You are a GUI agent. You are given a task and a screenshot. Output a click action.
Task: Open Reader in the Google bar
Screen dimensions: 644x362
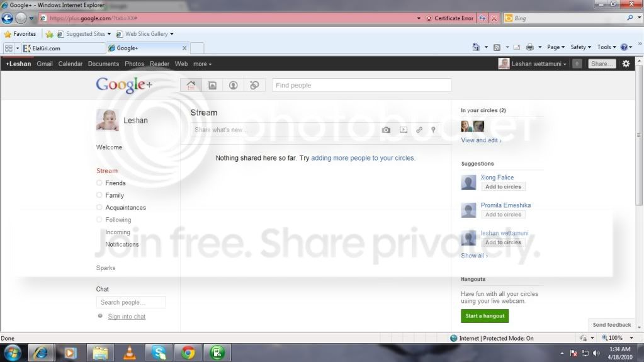pos(159,64)
